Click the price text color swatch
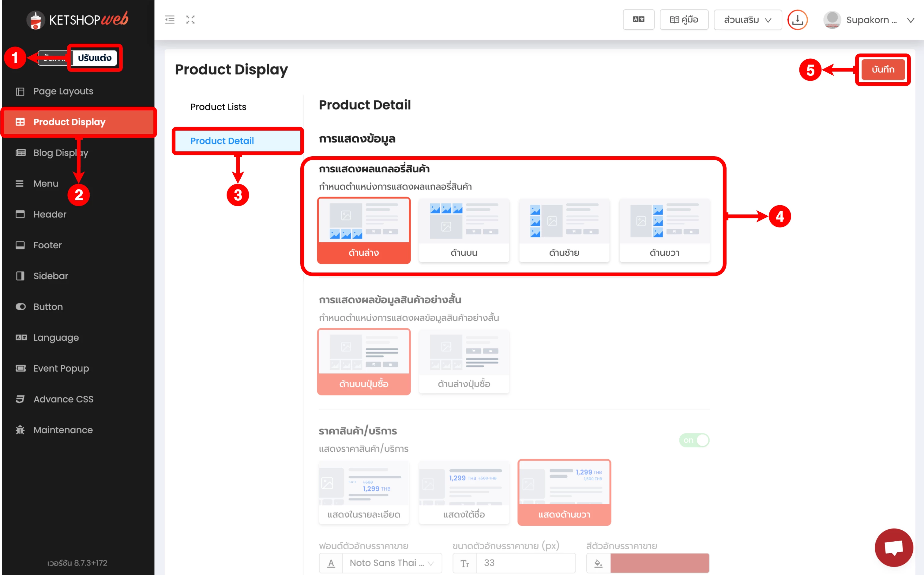Viewport: 924px width, 575px height. (659, 563)
